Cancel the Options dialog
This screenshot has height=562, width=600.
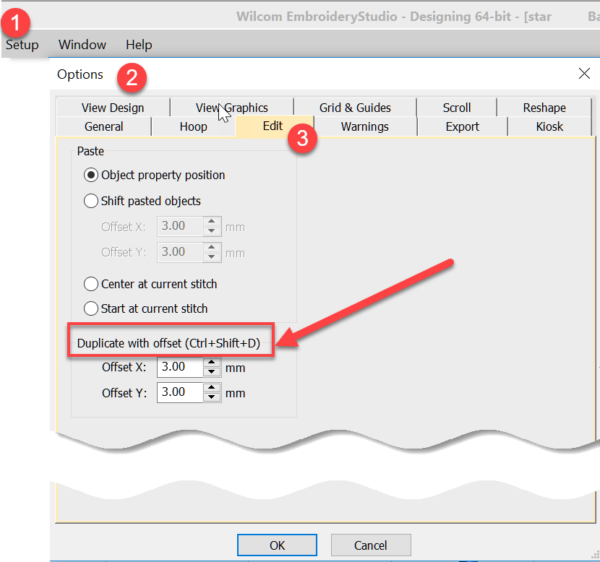coord(371,545)
